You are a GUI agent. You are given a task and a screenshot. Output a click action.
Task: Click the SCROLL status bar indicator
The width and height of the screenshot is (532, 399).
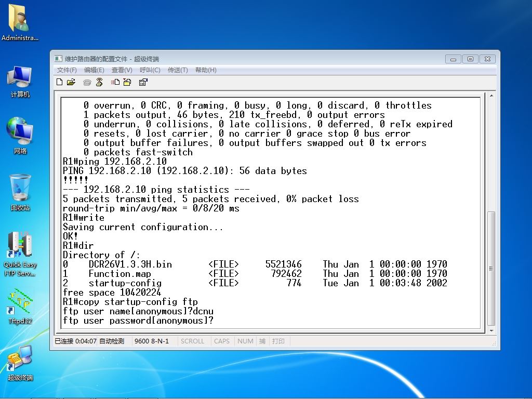pyautogui.click(x=192, y=341)
